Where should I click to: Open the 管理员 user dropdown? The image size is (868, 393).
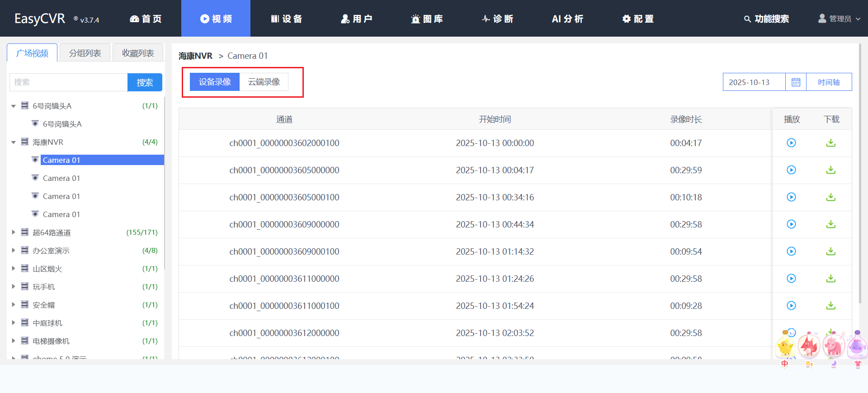840,19
